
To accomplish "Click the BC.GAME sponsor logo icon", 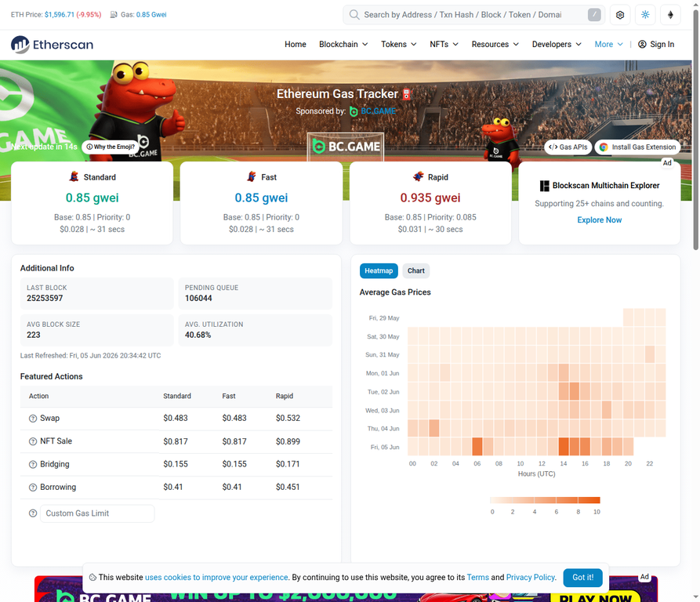I will pos(354,111).
